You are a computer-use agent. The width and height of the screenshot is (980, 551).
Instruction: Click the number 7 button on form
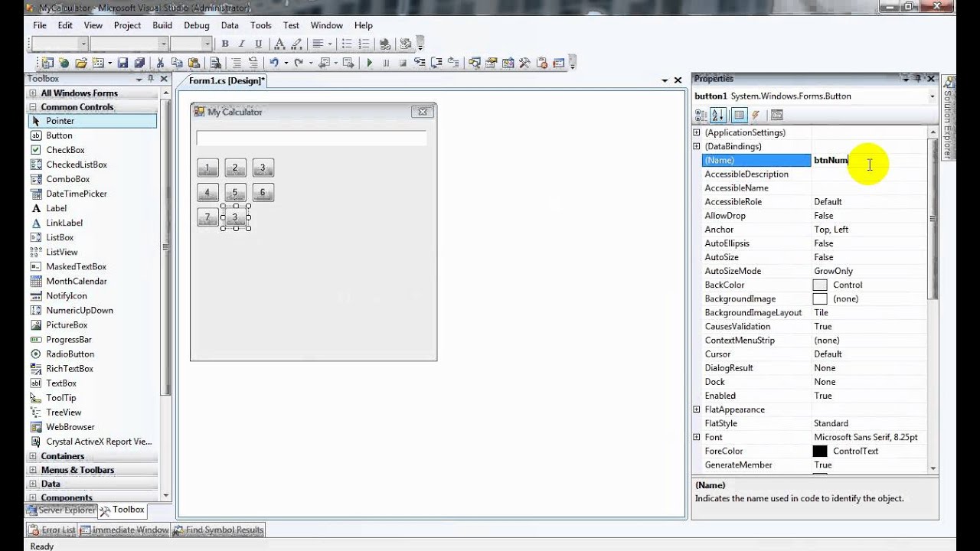pos(207,217)
